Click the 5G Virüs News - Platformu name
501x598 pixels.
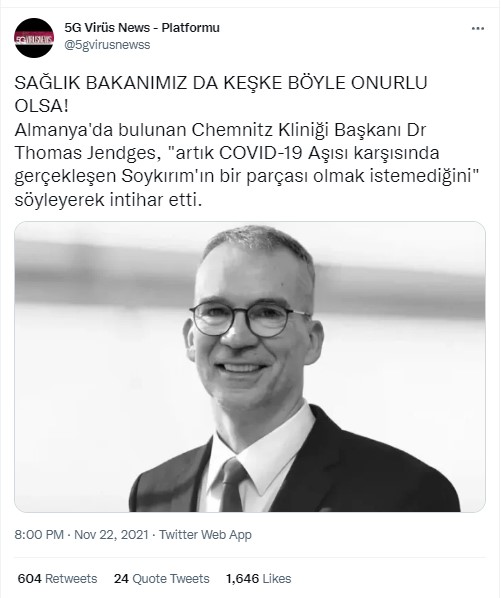[x=142, y=27]
